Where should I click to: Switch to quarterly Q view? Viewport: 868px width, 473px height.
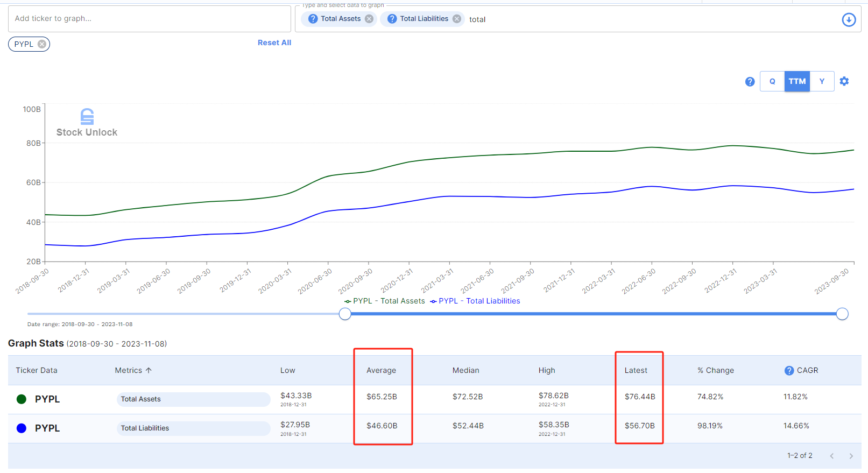pos(772,81)
